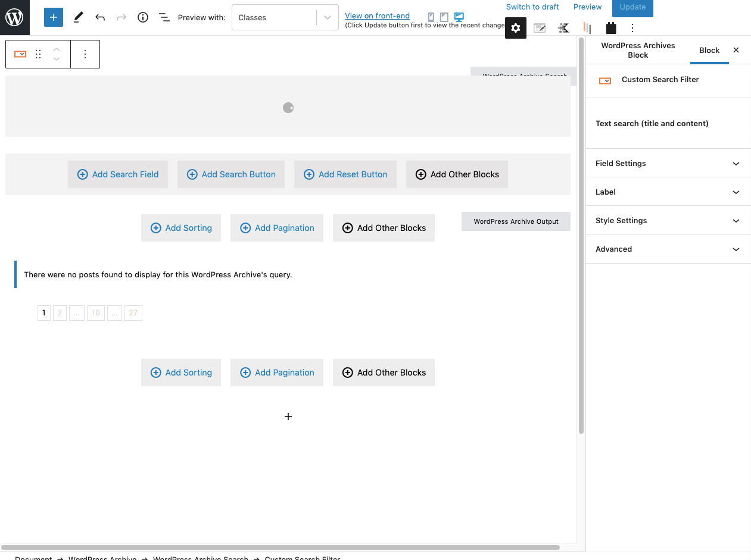Click the Custom Search Filter icon in sidebar
751x560 pixels.
coord(605,80)
